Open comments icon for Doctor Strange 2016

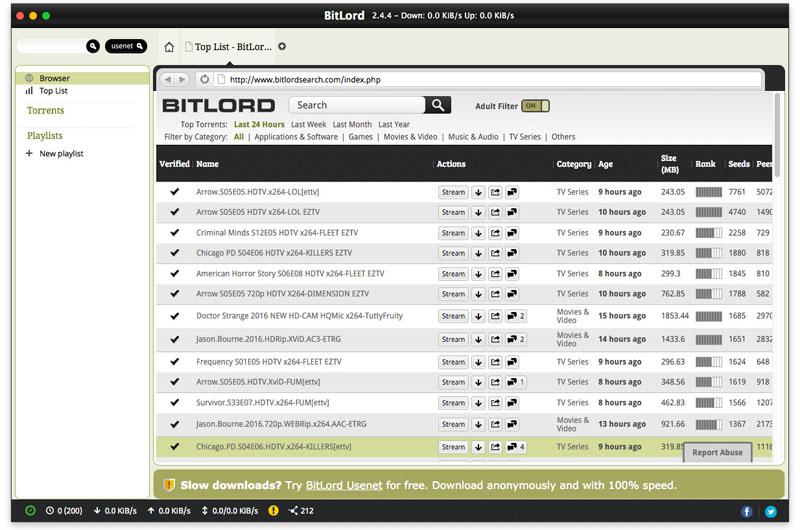515,316
